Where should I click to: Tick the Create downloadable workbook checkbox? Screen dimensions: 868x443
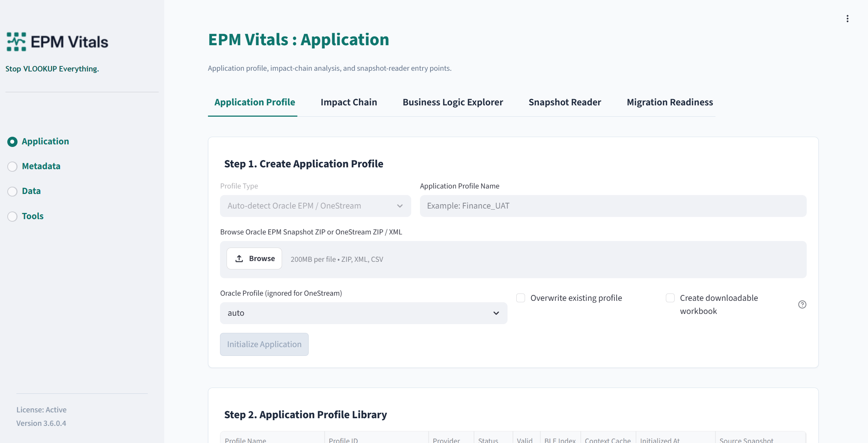(670, 298)
